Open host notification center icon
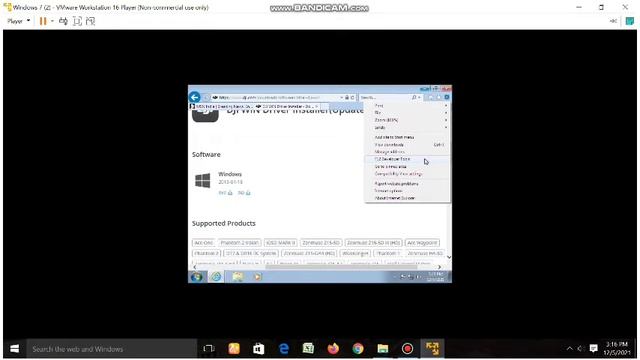This screenshot has width=640, height=360. coord(593,349)
